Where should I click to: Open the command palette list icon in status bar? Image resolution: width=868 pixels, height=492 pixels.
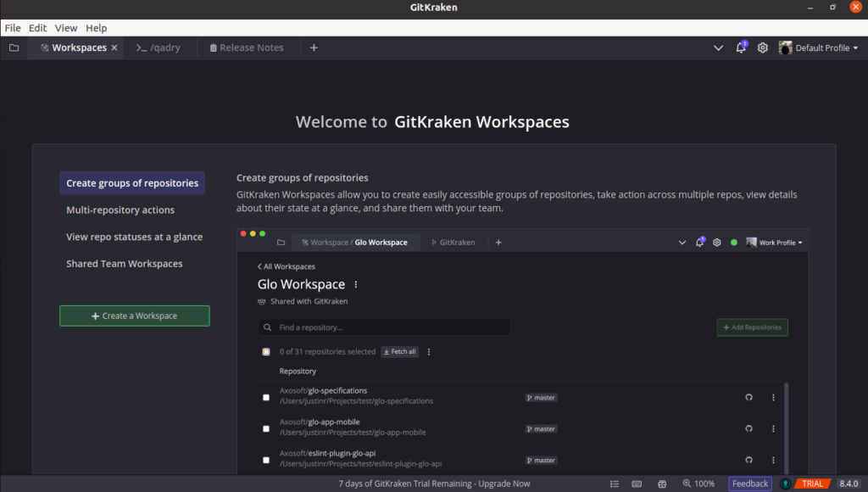coord(615,484)
